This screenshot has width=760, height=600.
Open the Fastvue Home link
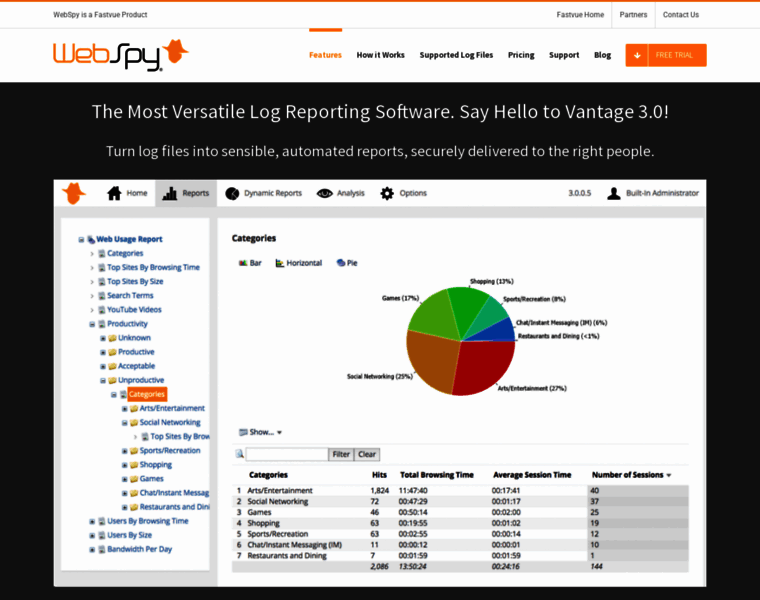[x=580, y=15]
